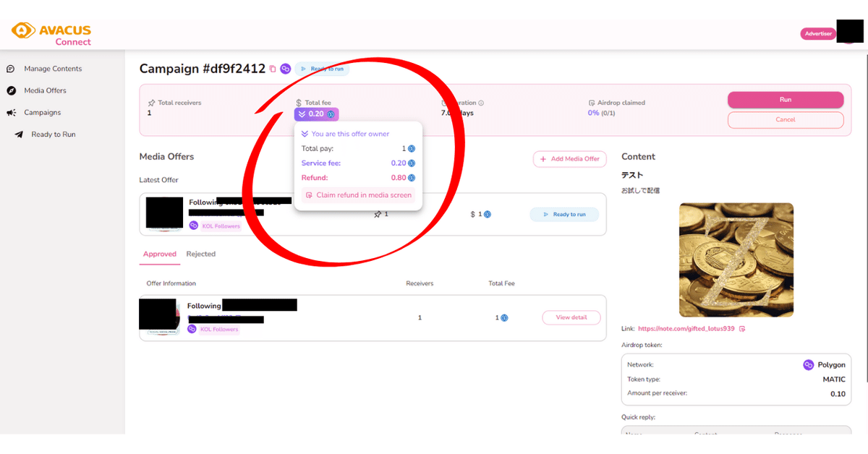Click the dollar amount in the latest offer row
Viewport: 868px width, 454px height.
coord(480,215)
